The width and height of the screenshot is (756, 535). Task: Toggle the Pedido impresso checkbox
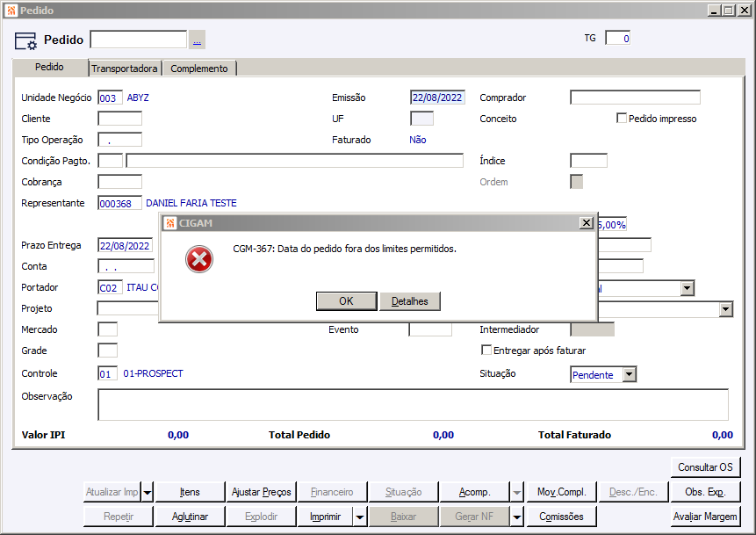coord(622,119)
